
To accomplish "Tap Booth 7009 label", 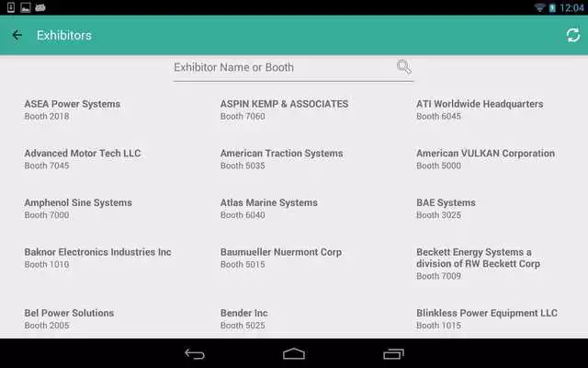I will point(439,276).
